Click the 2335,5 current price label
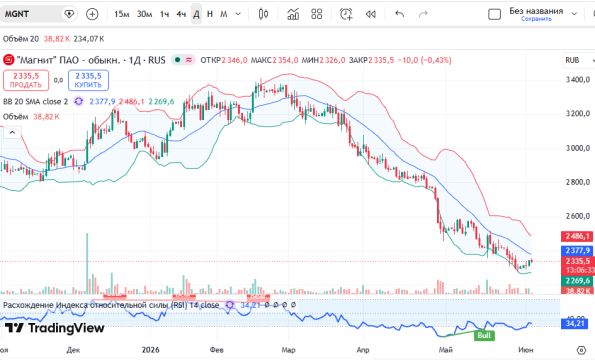The image size is (595, 360). [578, 261]
